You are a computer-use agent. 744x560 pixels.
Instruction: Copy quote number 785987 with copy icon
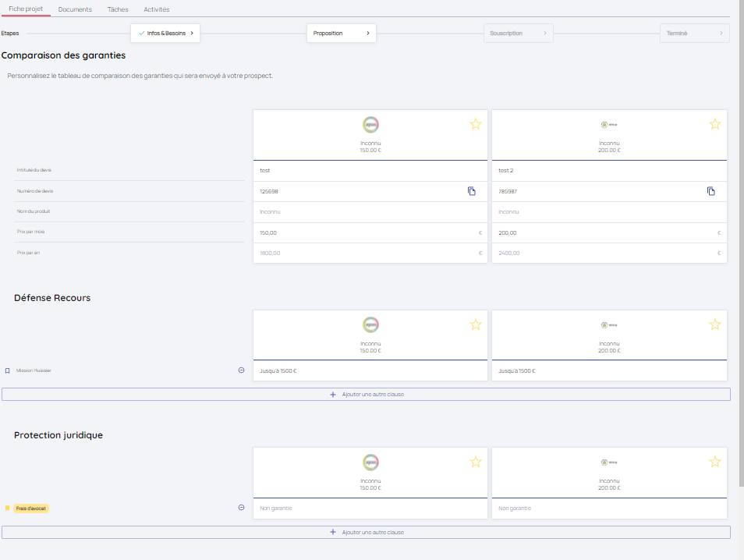click(710, 191)
